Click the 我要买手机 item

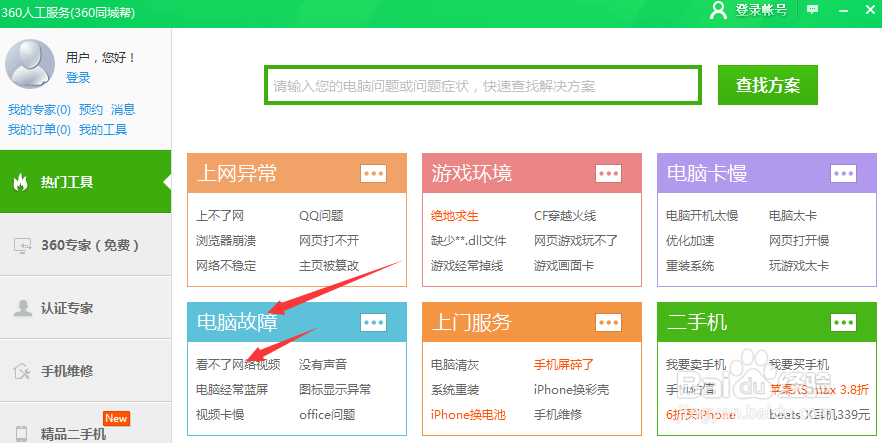click(799, 364)
